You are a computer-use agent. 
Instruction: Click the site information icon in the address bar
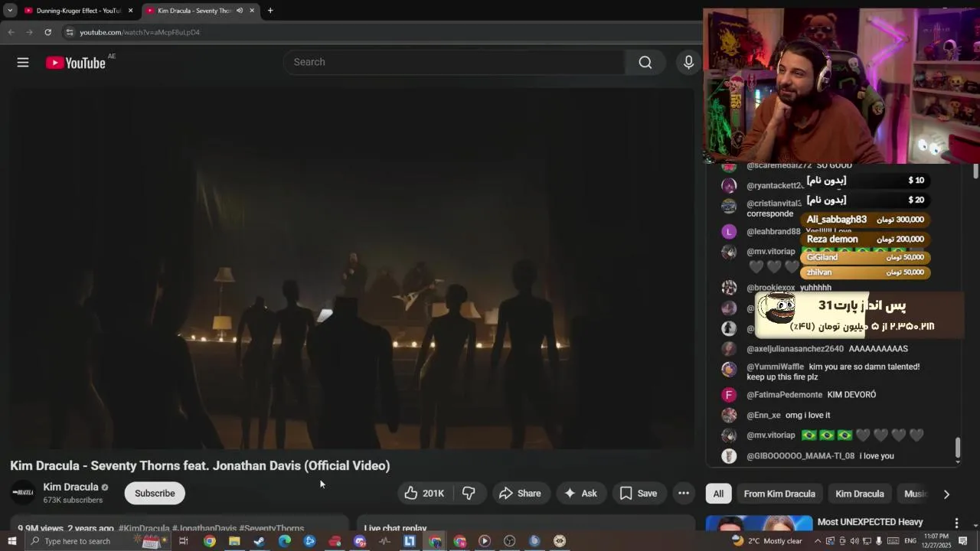(x=70, y=32)
